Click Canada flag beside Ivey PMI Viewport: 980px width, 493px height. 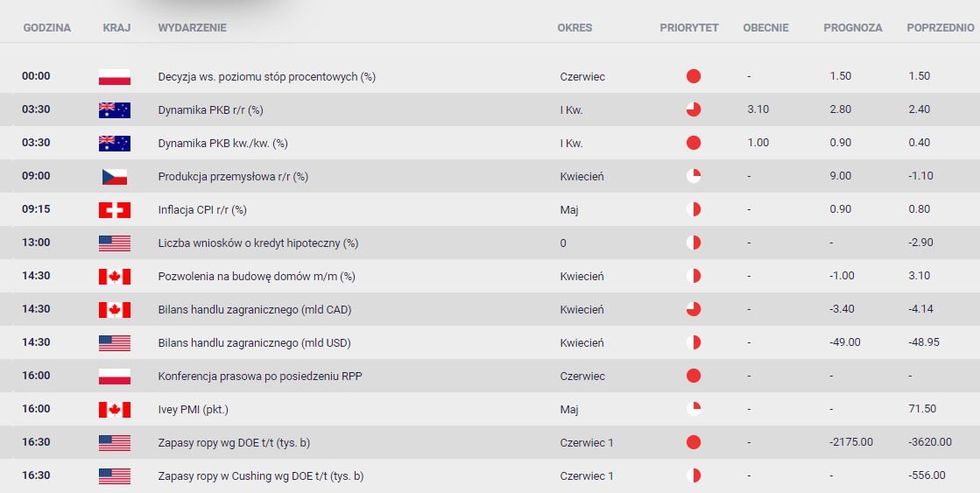click(115, 410)
